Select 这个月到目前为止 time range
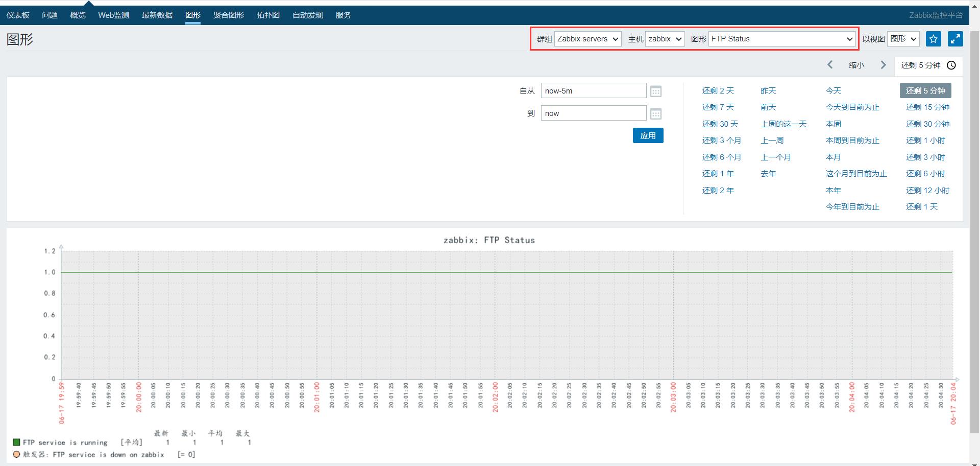Viewport: 980px width, 466px height. pos(856,174)
